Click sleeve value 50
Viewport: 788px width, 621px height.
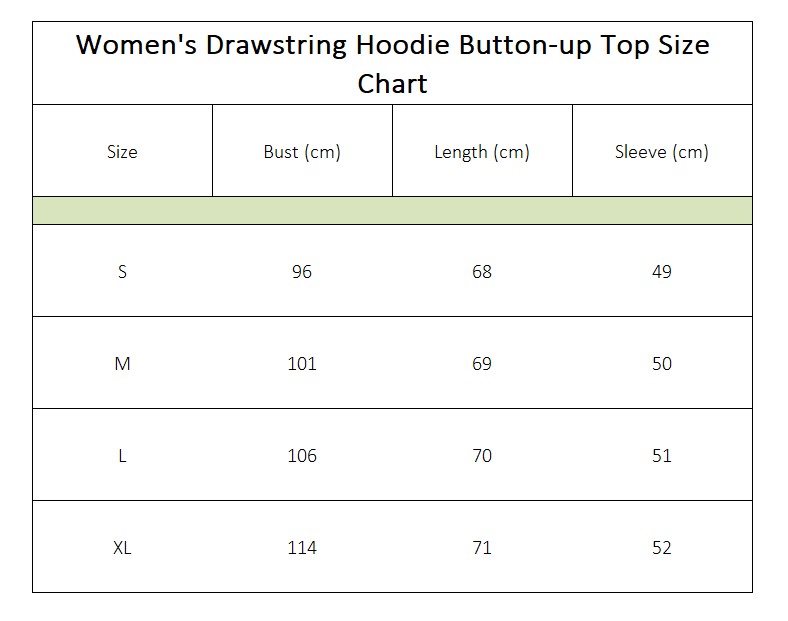[662, 363]
